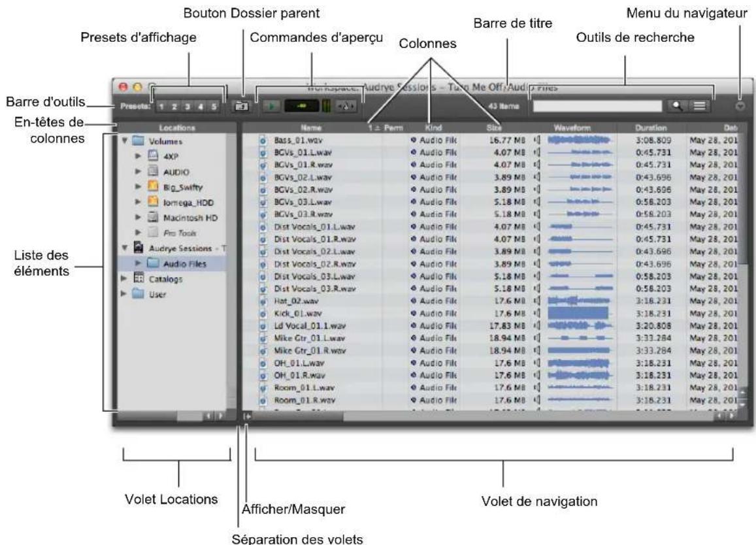This screenshot has width=756, height=545.
Task: Open the advanced search list button
Action: pyautogui.click(x=699, y=106)
